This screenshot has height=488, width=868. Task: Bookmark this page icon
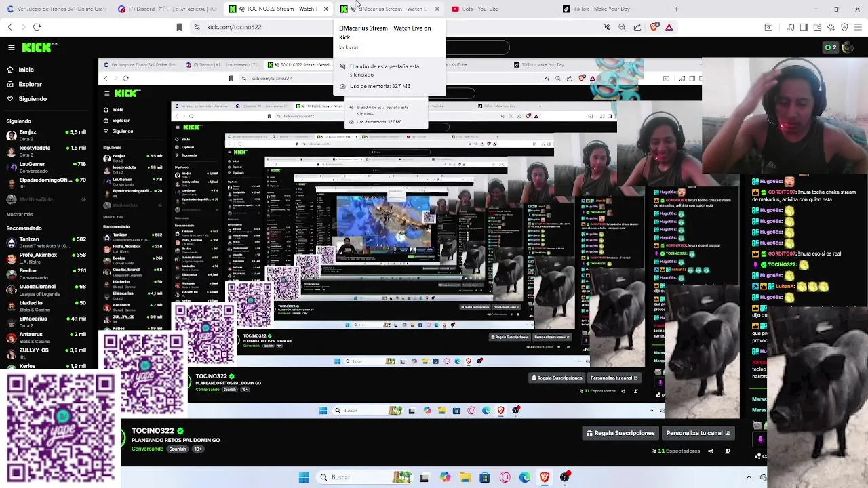tap(179, 27)
